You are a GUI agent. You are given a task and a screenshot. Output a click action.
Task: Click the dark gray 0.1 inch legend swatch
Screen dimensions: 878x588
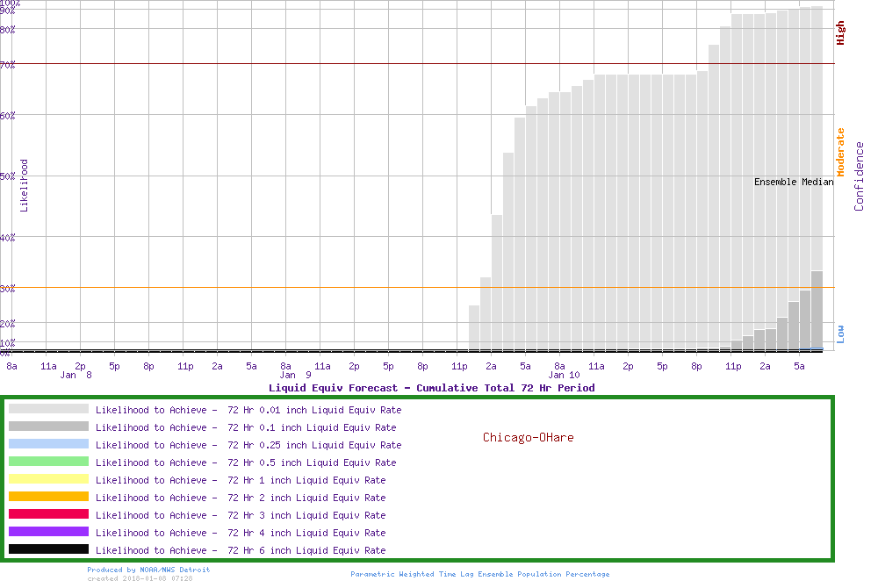pyautogui.click(x=48, y=427)
